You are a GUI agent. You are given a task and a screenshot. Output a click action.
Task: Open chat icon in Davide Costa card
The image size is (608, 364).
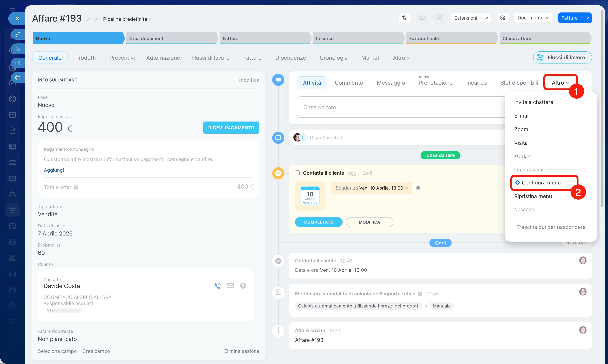243,286
